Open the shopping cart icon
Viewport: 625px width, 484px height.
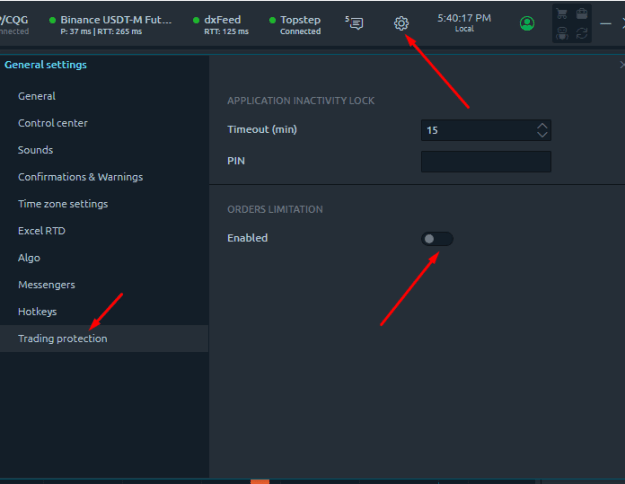[562, 14]
